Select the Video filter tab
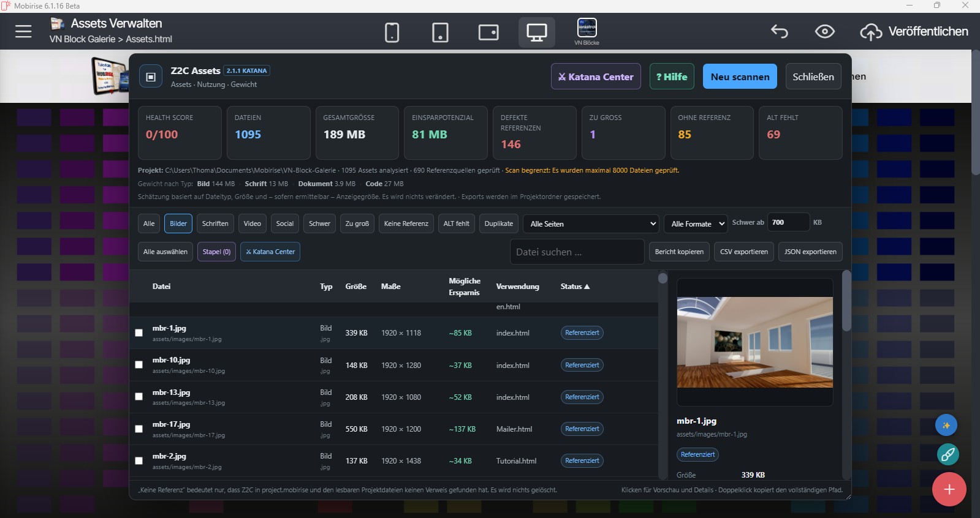This screenshot has width=980, height=518. coord(253,223)
